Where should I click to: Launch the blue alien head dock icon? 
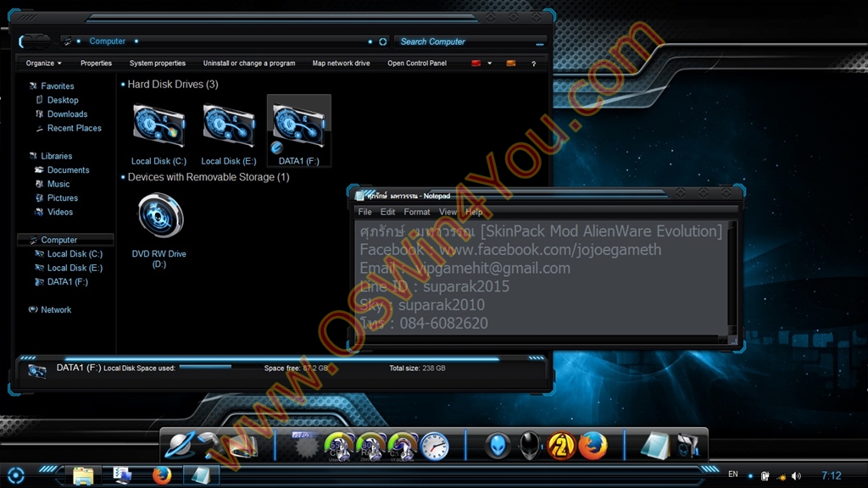click(498, 446)
